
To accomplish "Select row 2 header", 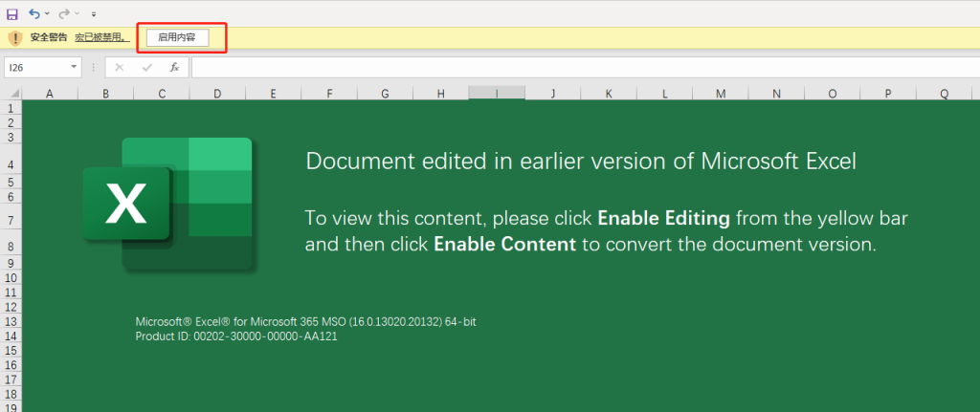I will pyautogui.click(x=11, y=122).
